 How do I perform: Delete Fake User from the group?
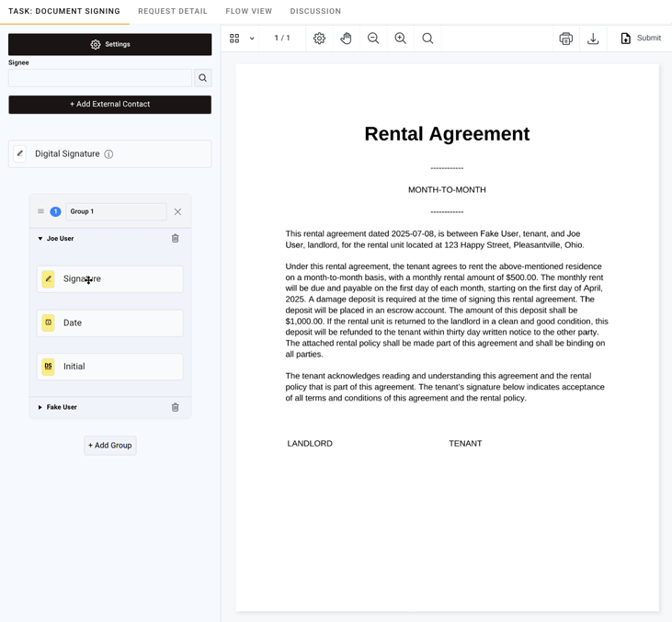(x=176, y=407)
